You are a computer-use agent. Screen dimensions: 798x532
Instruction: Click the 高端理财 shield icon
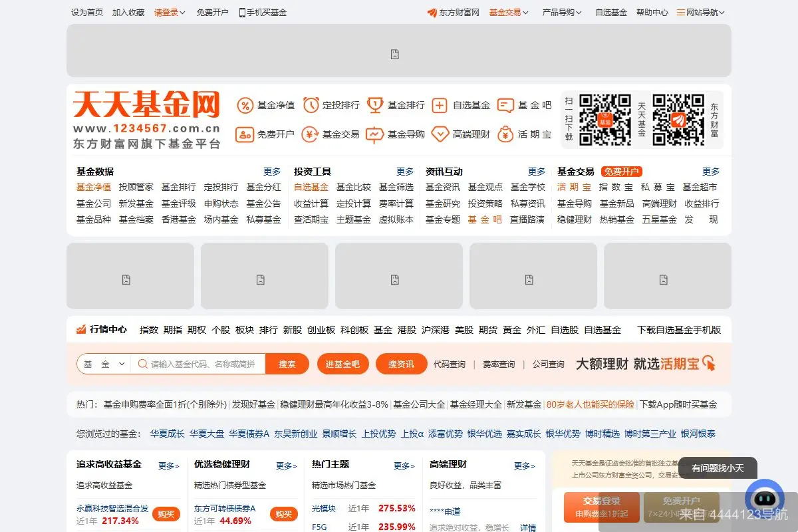coord(440,134)
